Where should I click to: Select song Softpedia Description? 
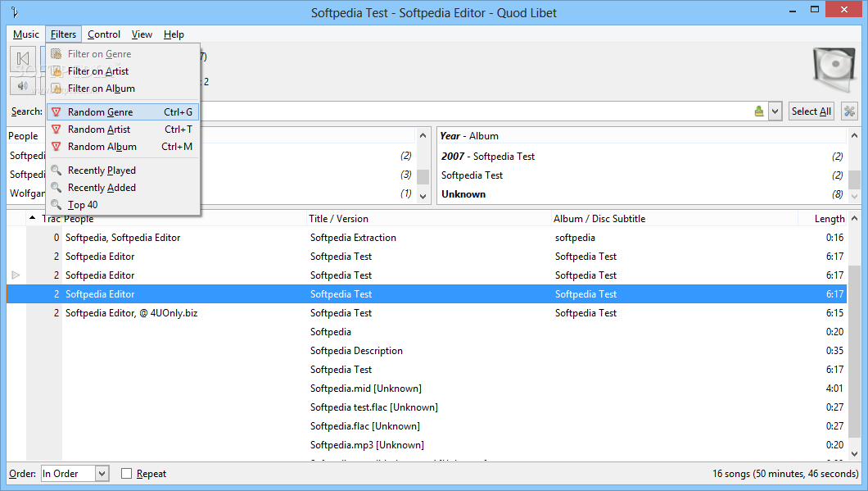[427, 350]
